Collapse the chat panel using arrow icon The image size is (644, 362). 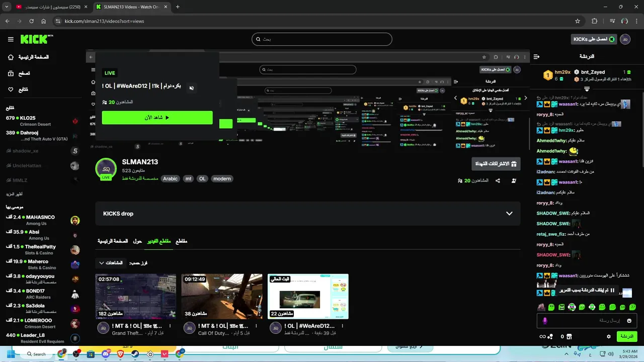pos(536,56)
